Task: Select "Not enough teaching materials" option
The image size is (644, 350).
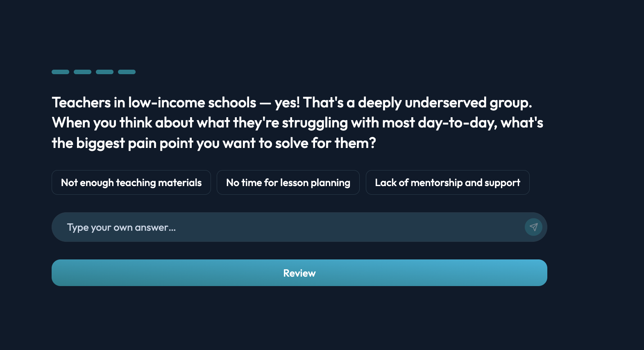Action: pos(131,182)
